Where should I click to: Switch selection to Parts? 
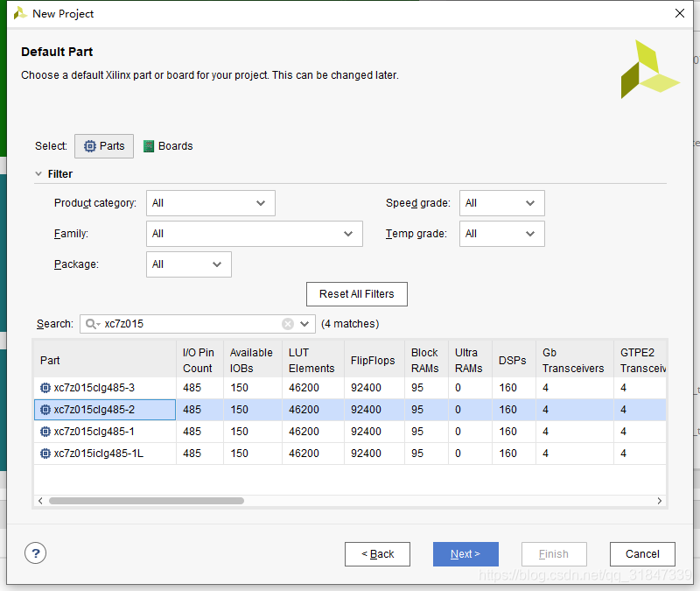pos(104,146)
